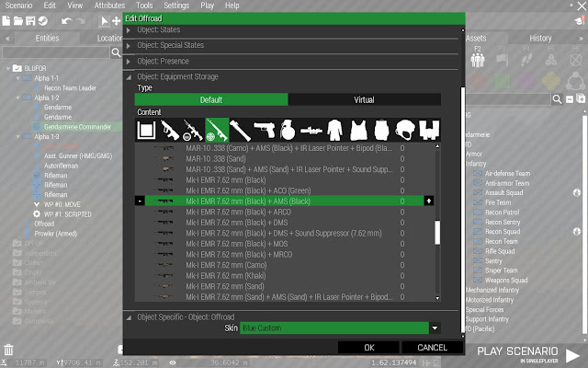This screenshot has width=588, height=368.
Task: Select the sniper rifle content filter icon
Action: click(217, 130)
